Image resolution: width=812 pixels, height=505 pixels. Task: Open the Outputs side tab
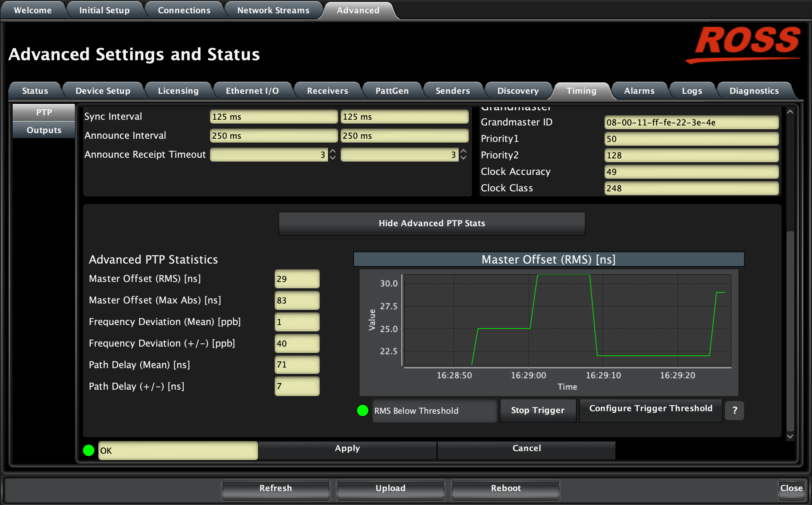tap(44, 130)
